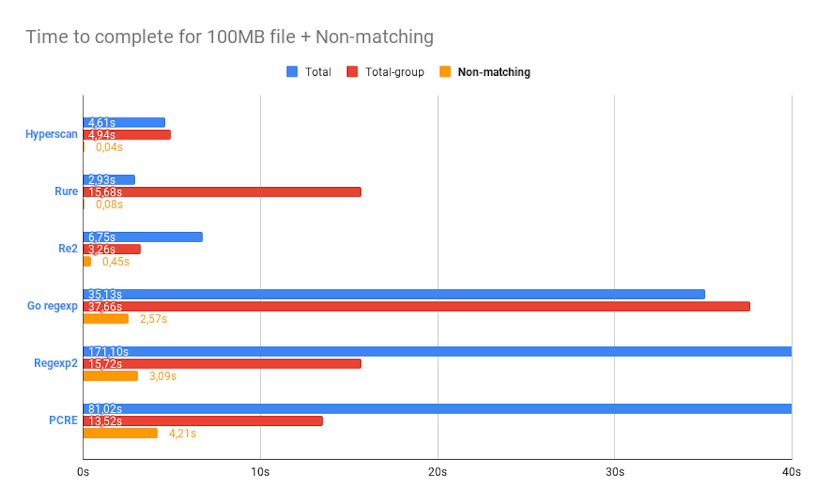
Task: Click the Regexp2 axis label
Action: coord(56,363)
